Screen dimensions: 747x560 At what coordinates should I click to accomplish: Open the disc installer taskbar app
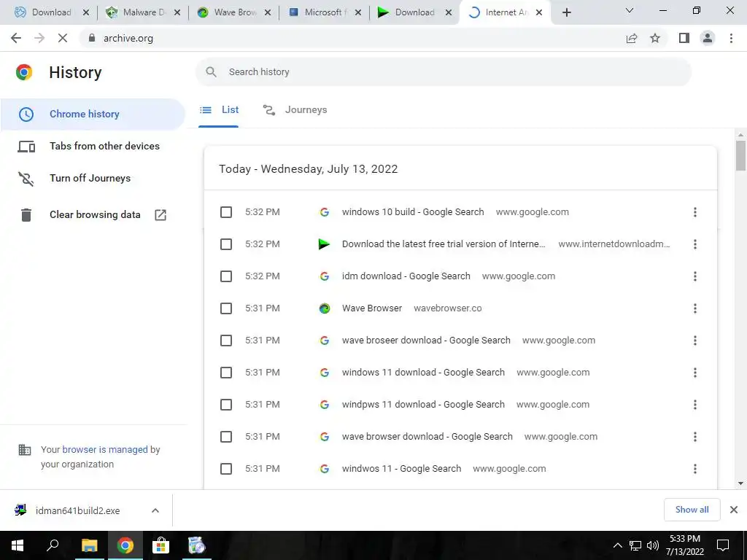tap(196, 545)
